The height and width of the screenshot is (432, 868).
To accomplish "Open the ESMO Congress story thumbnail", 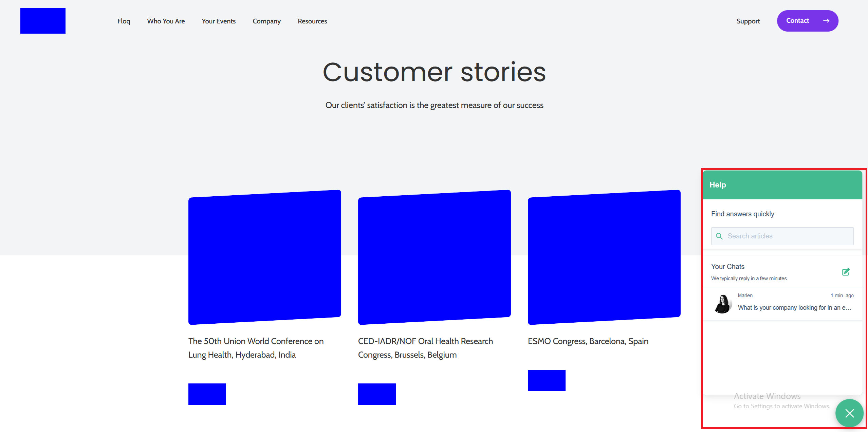I will point(604,257).
